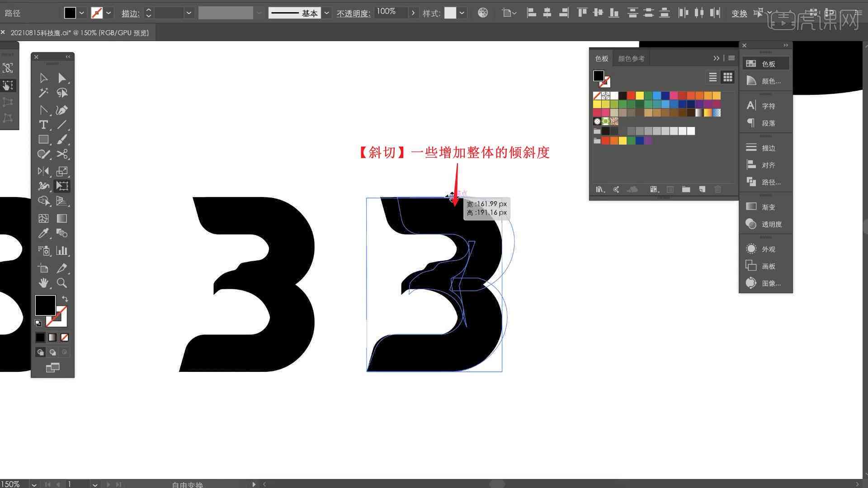868x488 pixels.
Task: Click the stroke weight stepper arrows
Action: point(148,13)
